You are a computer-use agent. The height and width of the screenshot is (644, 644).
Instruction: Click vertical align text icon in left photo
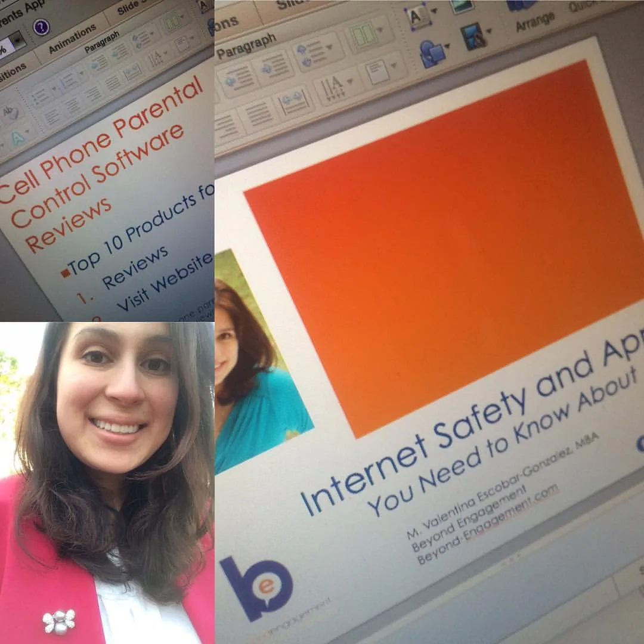(x=181, y=44)
